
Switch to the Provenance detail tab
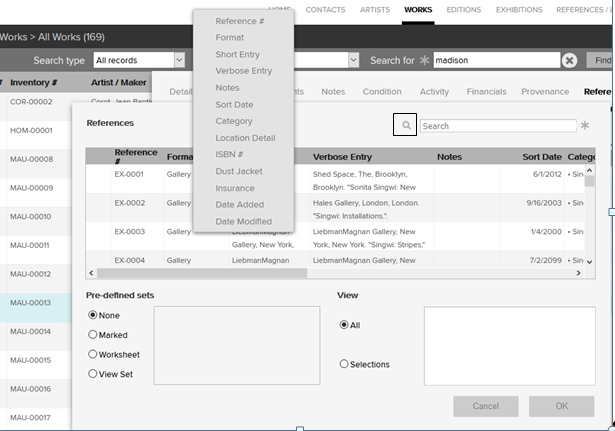545,92
